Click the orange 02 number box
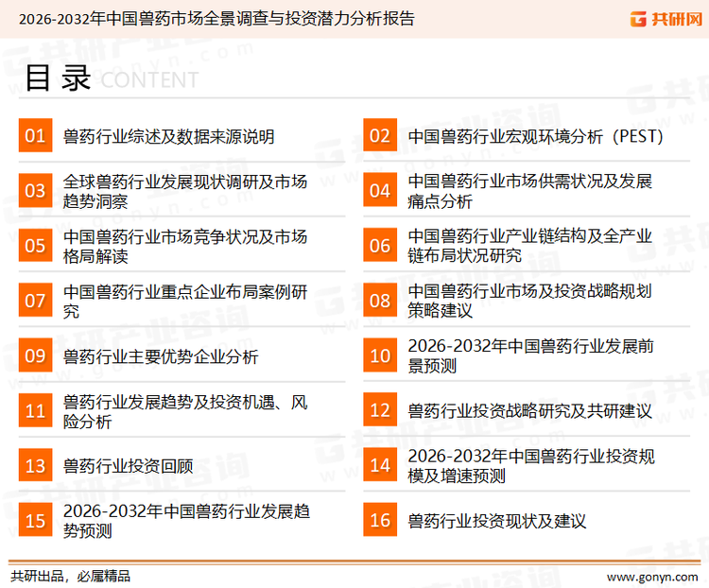This screenshot has height=588, width=709. click(x=380, y=135)
